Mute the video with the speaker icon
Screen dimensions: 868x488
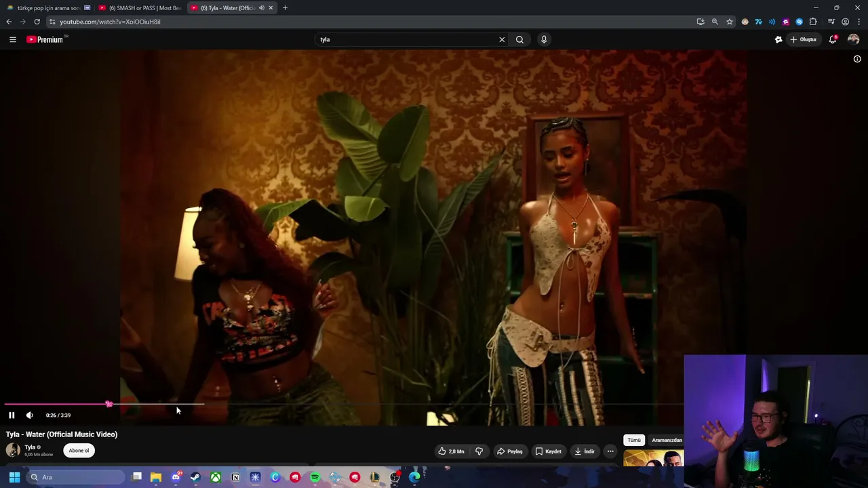tap(29, 415)
